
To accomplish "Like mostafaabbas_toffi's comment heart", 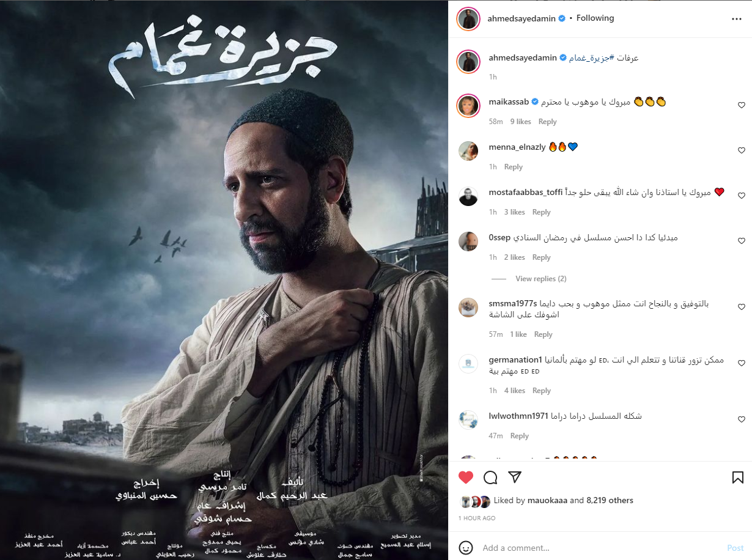I will (742, 196).
